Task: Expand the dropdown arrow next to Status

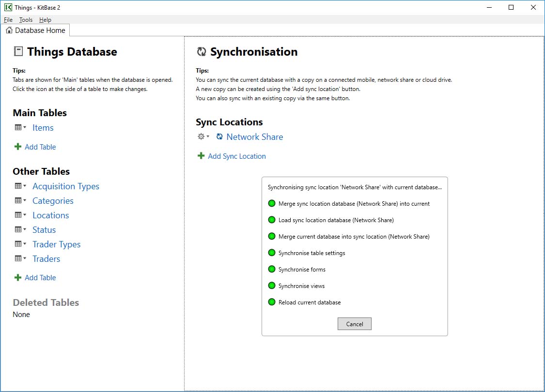Action: [25, 229]
